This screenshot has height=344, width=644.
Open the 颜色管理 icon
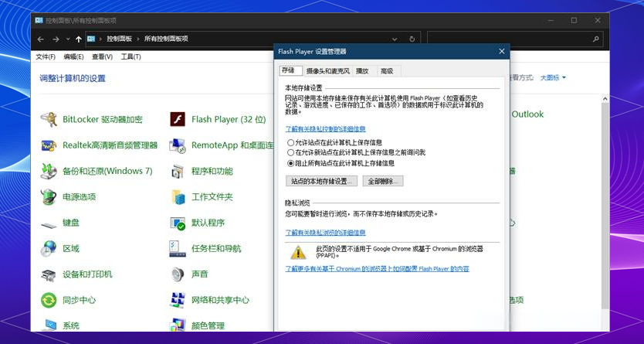pyautogui.click(x=178, y=325)
